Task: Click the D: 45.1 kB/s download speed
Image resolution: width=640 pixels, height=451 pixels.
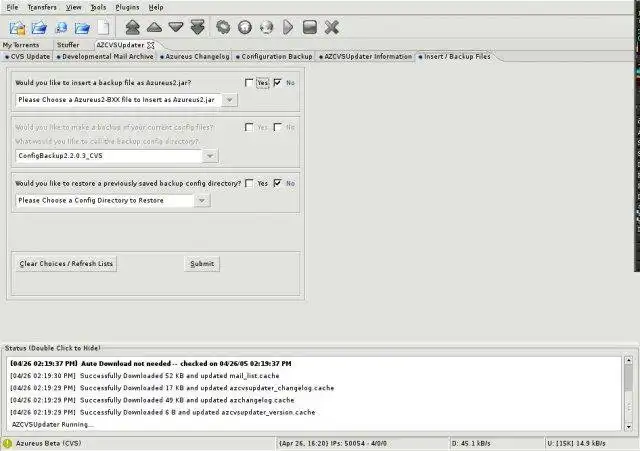Action: coord(471,443)
